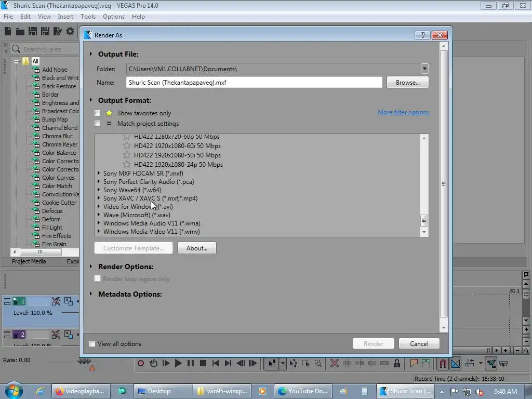Click the help question-mark button in Render As
532x399 pixels.
pyautogui.click(x=422, y=35)
